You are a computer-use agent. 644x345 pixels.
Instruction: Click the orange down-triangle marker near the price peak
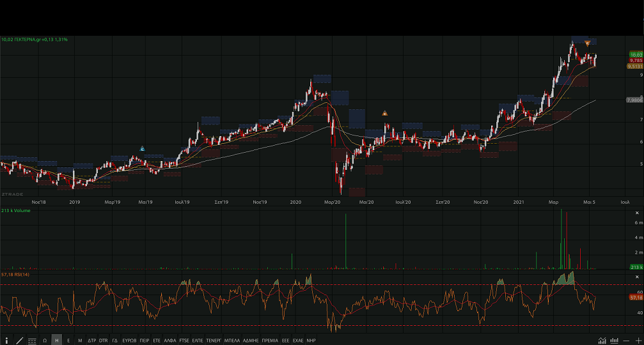click(588, 43)
